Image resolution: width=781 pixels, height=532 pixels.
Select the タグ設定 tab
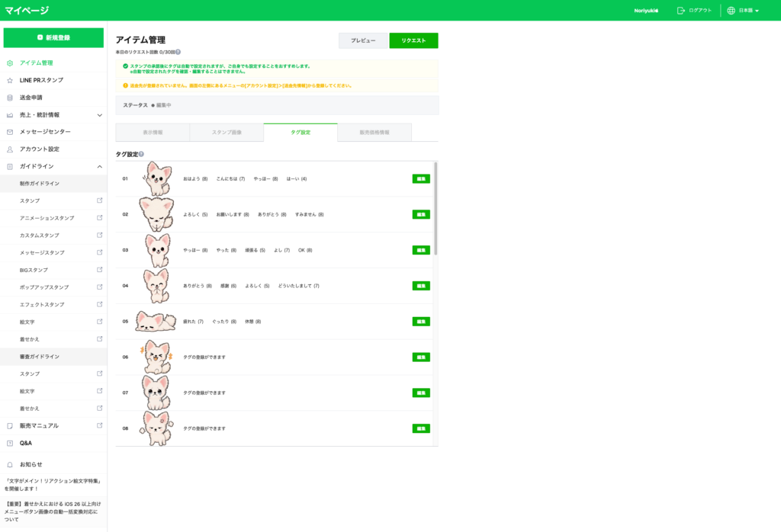click(301, 133)
